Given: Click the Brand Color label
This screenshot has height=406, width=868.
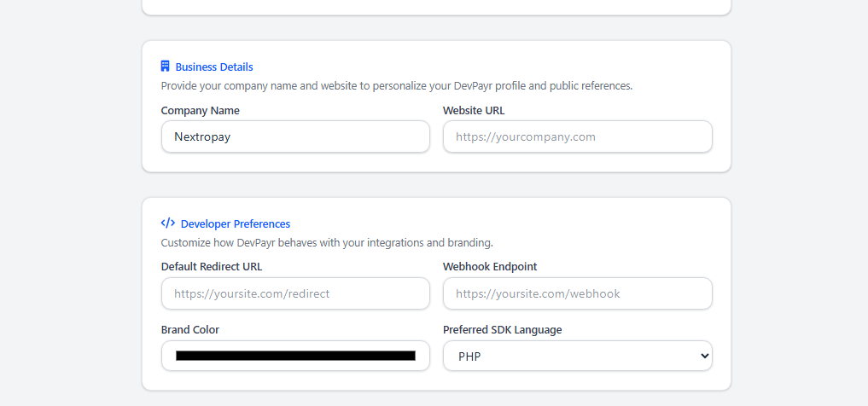Looking at the screenshot, I should tap(190, 330).
